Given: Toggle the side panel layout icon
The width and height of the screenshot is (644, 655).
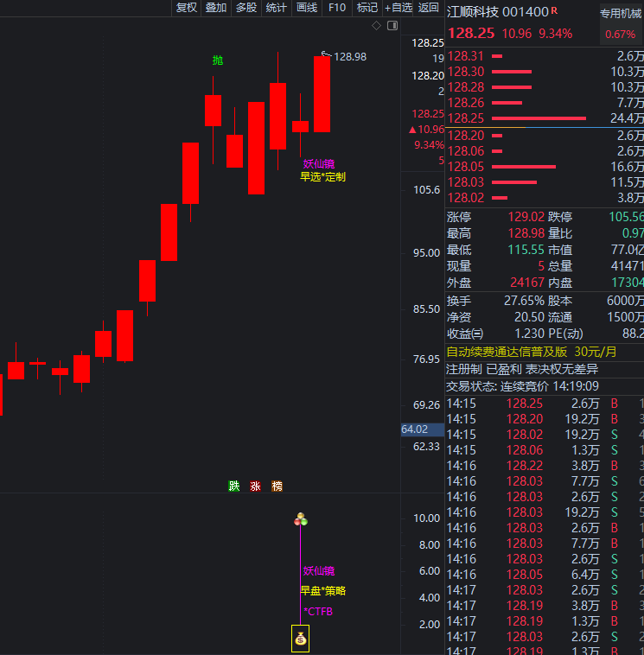Looking at the screenshot, I should [392, 26].
